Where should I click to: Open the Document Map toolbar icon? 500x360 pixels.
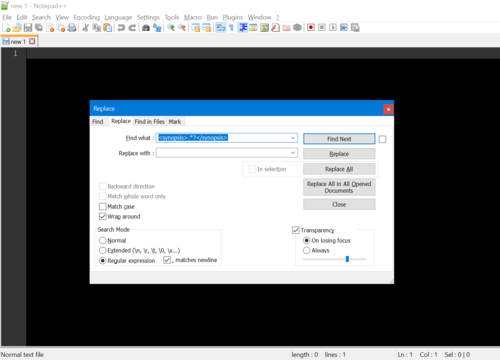pyautogui.click(x=265, y=28)
